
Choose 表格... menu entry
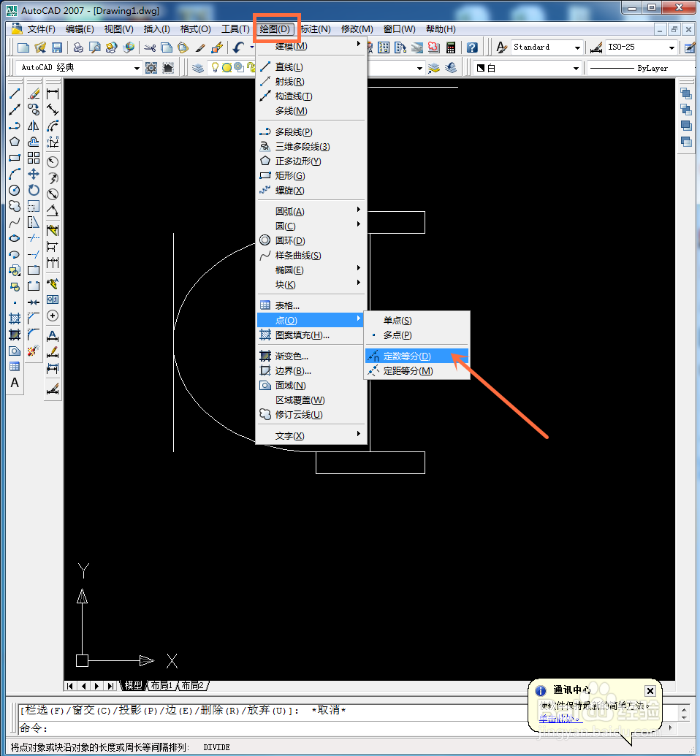tap(311, 305)
